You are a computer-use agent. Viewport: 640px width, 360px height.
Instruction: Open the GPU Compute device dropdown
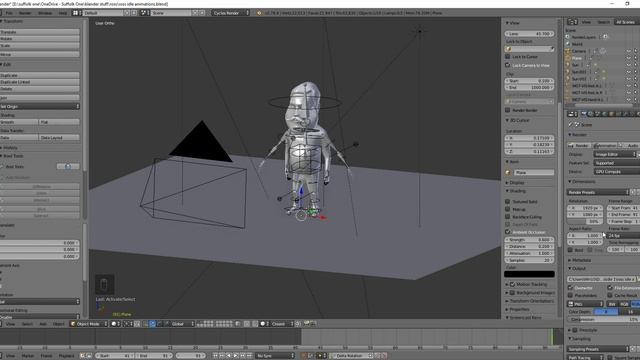617,172
